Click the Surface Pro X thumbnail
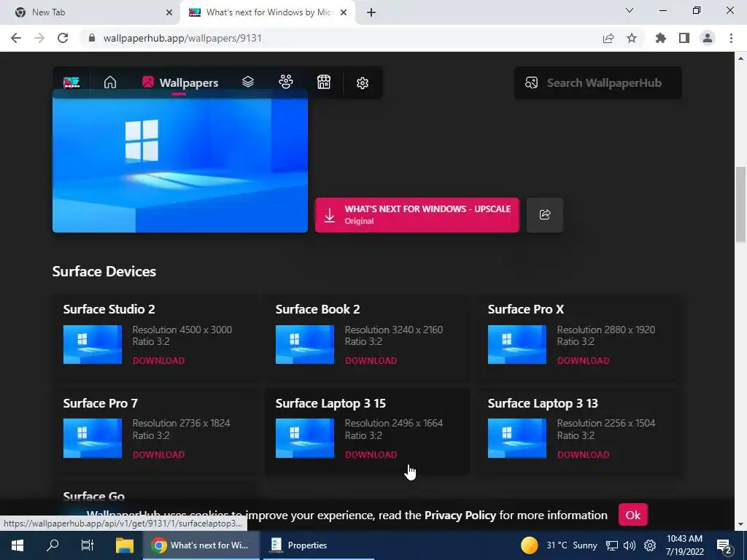This screenshot has width=747, height=560. (517, 344)
